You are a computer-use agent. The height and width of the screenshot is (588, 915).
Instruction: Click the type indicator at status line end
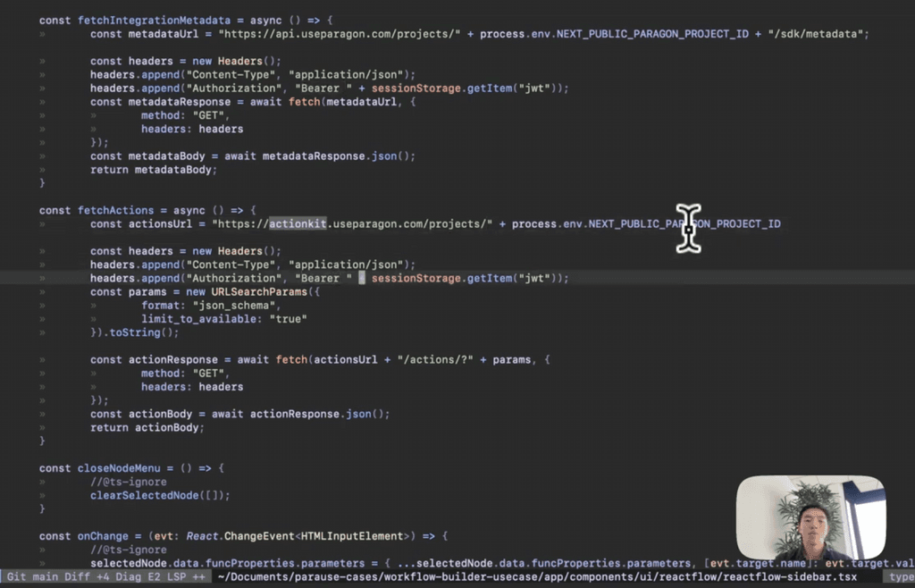(902, 577)
